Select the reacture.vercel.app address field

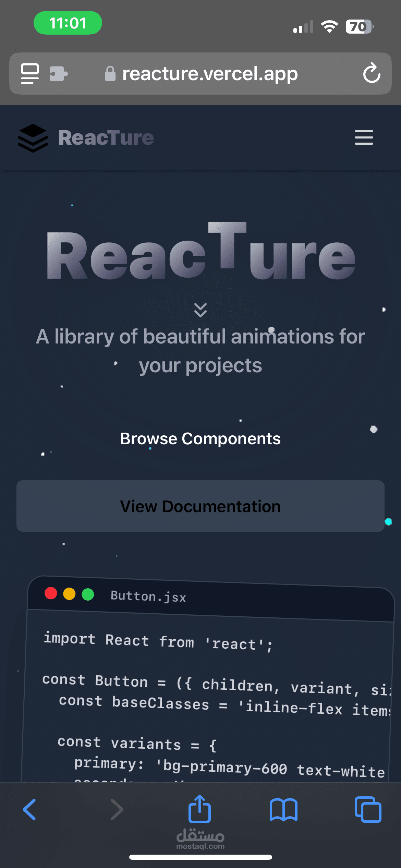point(200,74)
